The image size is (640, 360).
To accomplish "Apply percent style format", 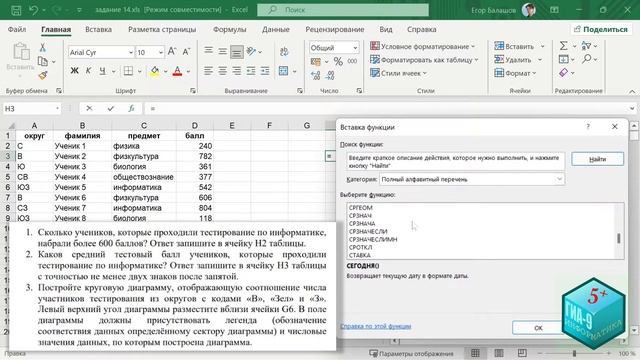I will pos(338,61).
